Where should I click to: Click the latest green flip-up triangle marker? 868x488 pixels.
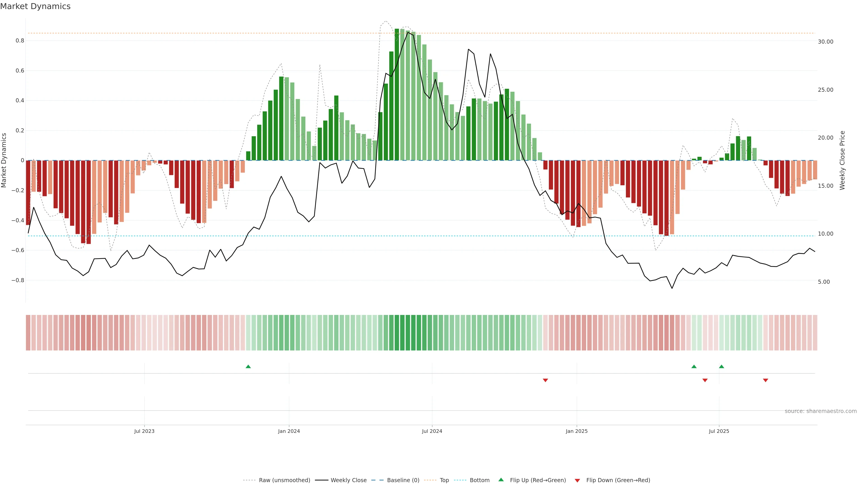[722, 366]
